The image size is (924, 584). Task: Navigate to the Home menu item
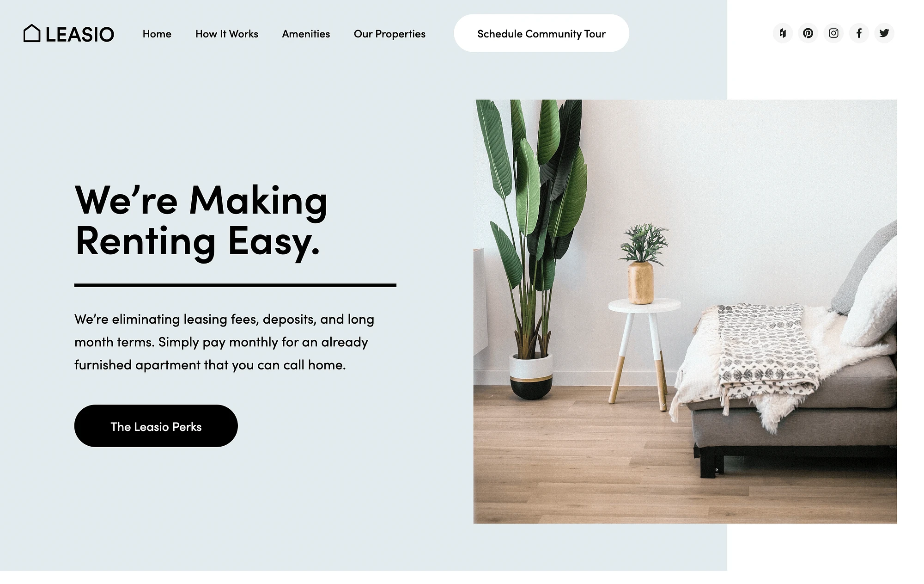(x=157, y=33)
